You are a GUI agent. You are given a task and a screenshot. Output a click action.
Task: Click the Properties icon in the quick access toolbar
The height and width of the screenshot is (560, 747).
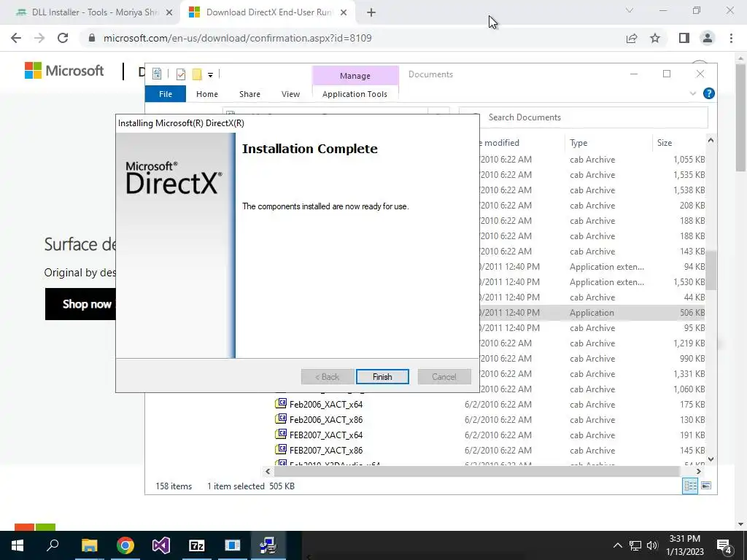[157, 74]
